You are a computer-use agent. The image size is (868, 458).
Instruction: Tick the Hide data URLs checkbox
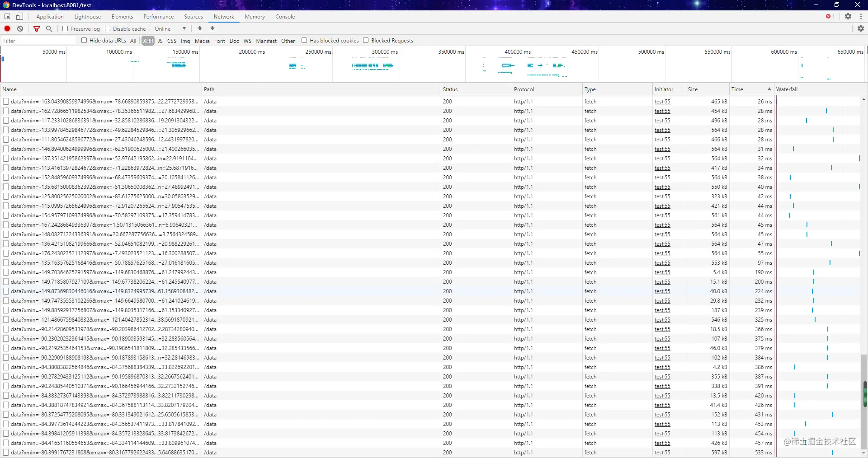point(84,40)
